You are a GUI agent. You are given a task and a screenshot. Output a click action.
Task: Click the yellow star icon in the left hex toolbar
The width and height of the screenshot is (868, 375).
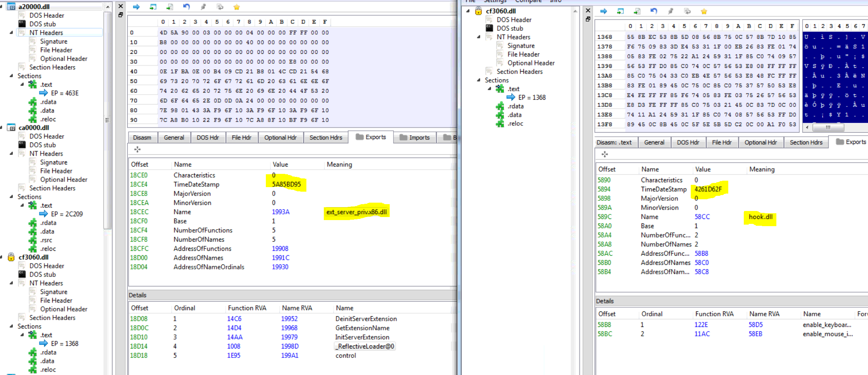click(237, 7)
